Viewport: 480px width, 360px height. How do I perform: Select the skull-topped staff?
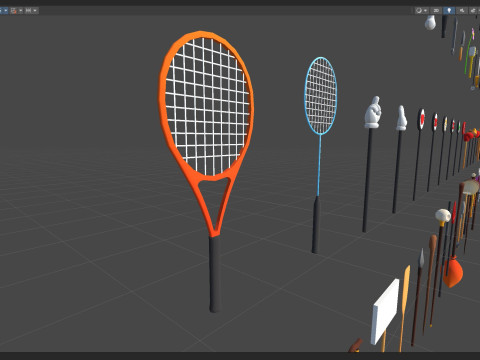click(x=443, y=217)
